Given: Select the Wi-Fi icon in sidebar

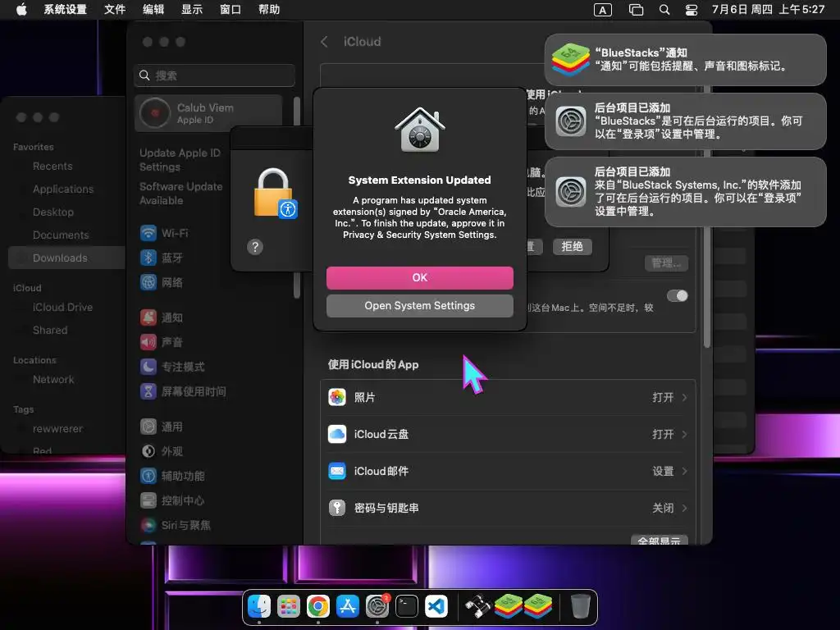Looking at the screenshot, I should [148, 233].
